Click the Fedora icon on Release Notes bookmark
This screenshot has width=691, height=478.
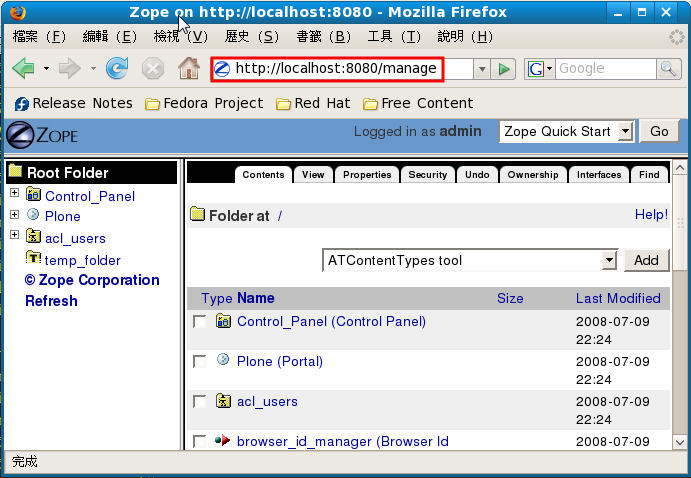pos(22,104)
